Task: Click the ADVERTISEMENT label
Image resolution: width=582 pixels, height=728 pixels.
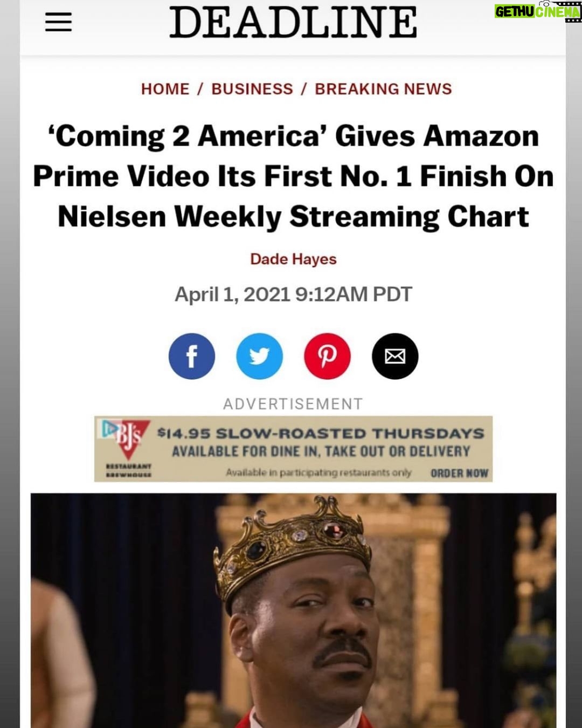Action: (293, 404)
